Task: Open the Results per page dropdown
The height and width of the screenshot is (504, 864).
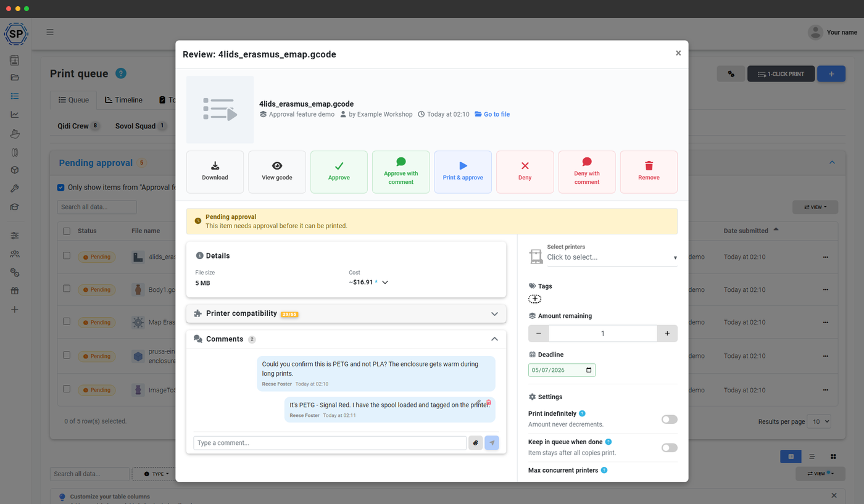Action: click(x=820, y=421)
